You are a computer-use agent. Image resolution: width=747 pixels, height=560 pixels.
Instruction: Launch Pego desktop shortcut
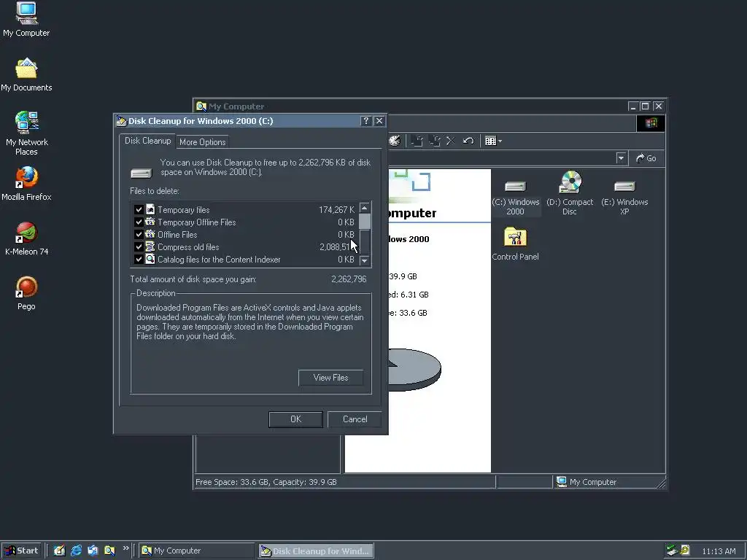(26, 293)
